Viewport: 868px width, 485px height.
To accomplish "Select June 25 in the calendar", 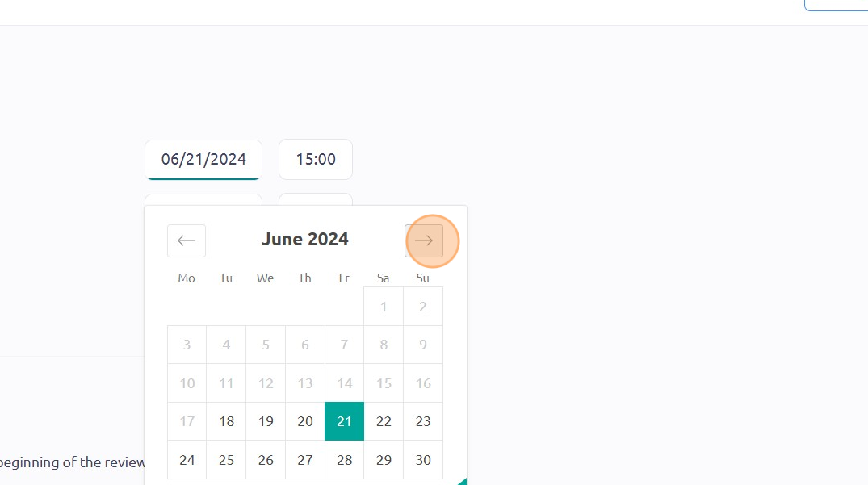I will pos(226,459).
